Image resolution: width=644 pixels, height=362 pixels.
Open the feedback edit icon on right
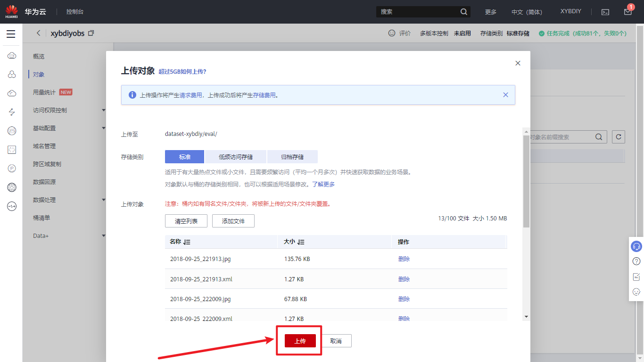click(x=636, y=277)
